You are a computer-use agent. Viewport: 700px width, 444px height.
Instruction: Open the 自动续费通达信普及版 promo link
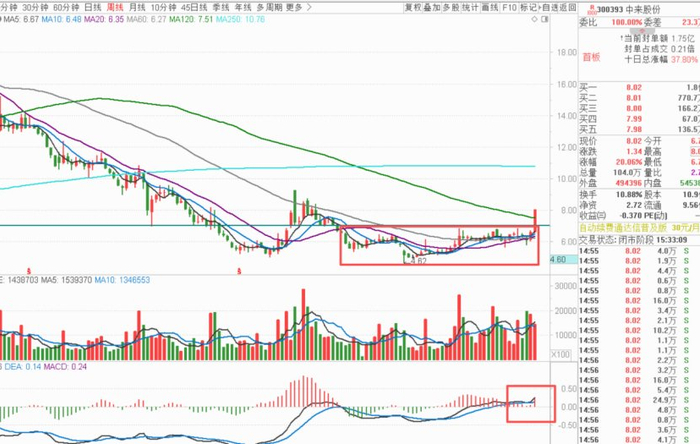[x=639, y=228]
